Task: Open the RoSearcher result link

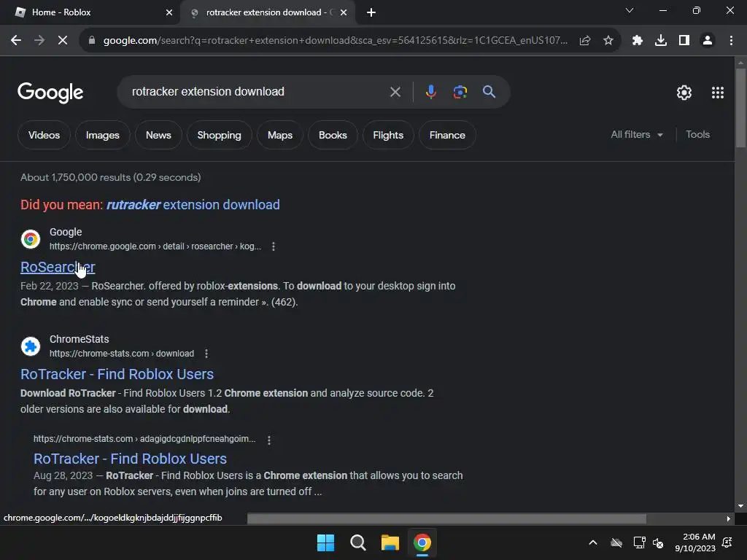Action: (x=58, y=267)
